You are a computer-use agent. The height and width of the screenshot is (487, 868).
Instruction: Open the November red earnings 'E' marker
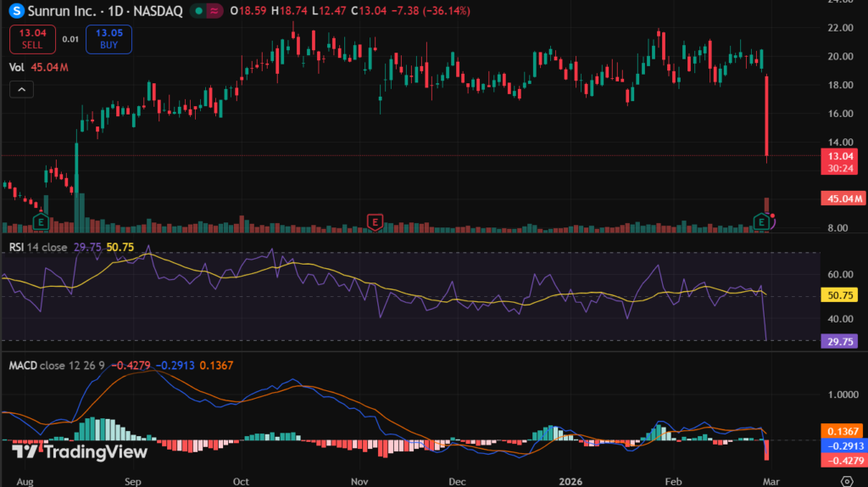(x=375, y=221)
